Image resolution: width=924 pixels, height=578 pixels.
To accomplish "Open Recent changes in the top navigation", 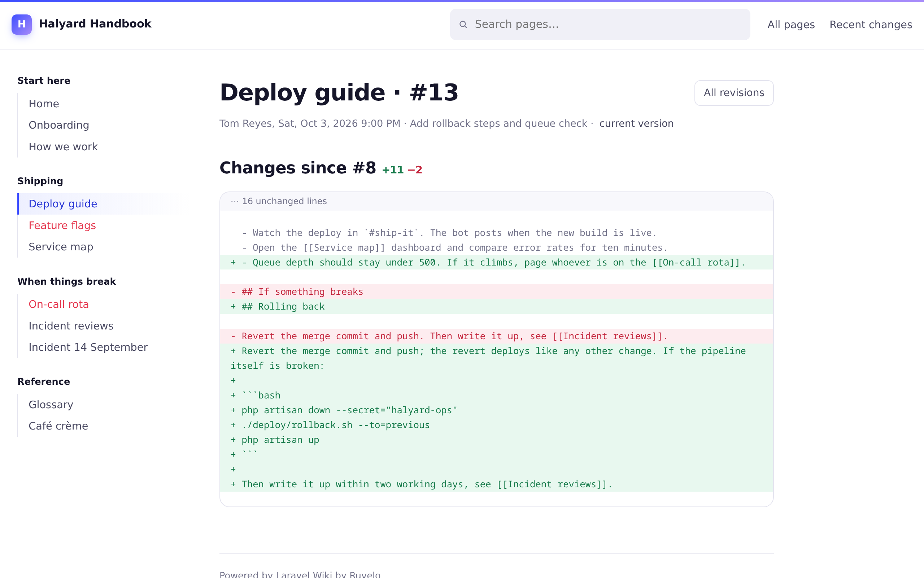I will pyautogui.click(x=871, y=25).
